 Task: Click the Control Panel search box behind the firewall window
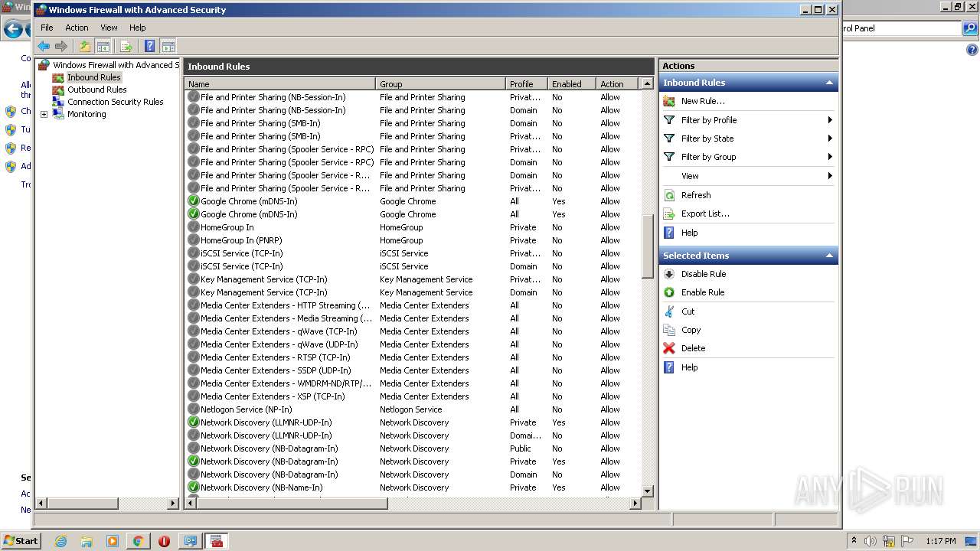pos(901,28)
